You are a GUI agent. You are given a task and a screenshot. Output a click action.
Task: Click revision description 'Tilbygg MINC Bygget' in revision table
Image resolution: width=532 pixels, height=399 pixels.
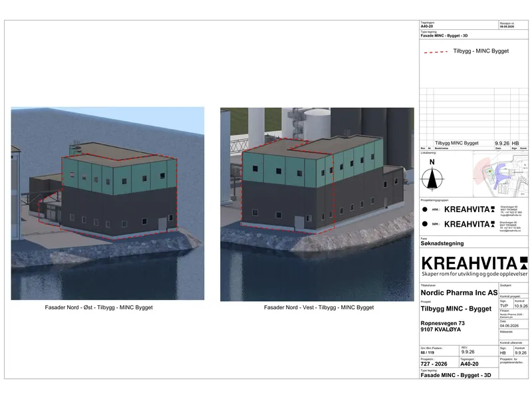457,143
